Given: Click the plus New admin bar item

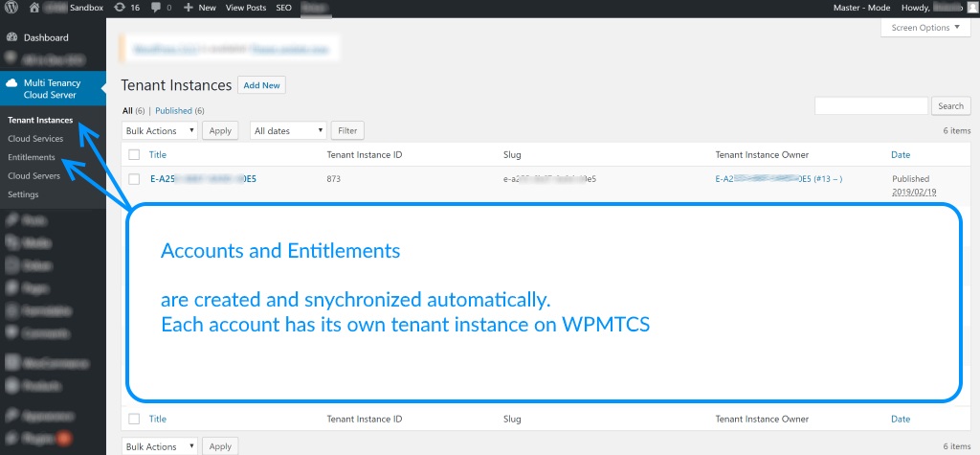Looking at the screenshot, I should pos(199,8).
